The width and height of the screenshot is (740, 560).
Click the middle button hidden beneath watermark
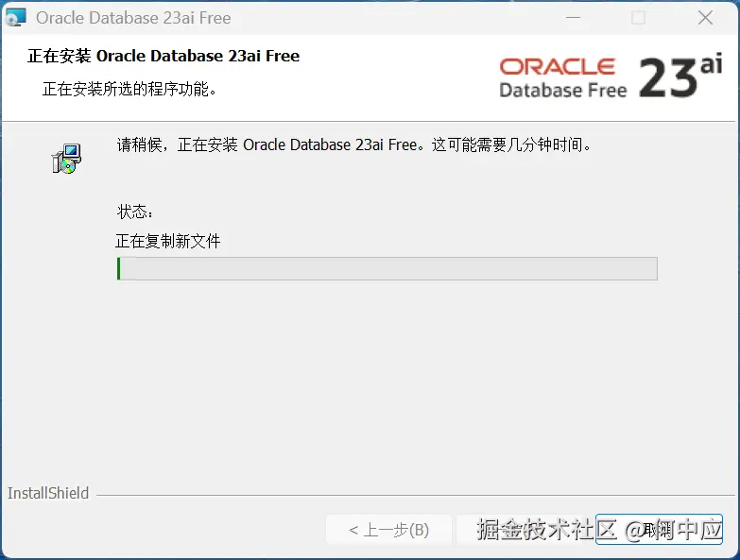click(524, 530)
